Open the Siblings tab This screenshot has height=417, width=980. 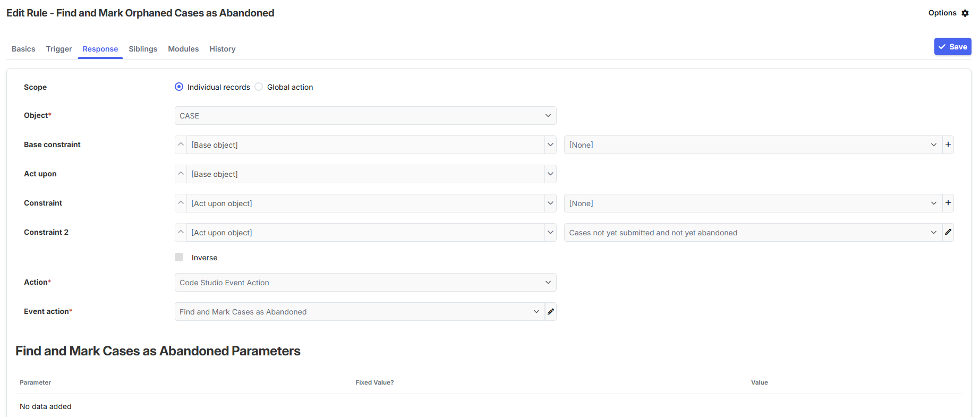coord(143,49)
